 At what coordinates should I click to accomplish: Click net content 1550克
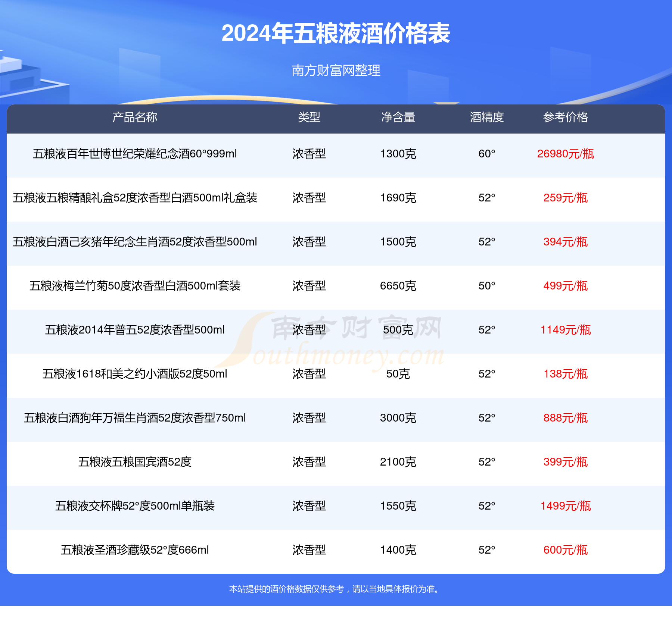pyautogui.click(x=398, y=506)
